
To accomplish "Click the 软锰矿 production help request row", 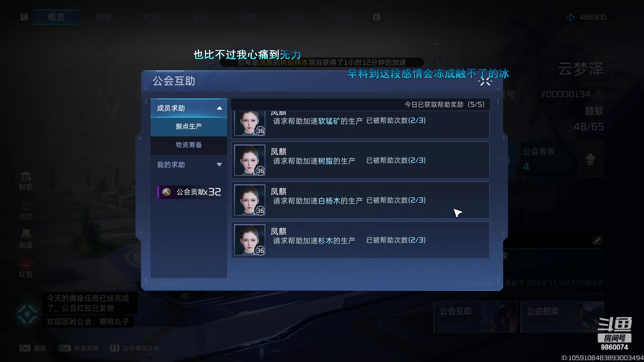I will tap(360, 124).
